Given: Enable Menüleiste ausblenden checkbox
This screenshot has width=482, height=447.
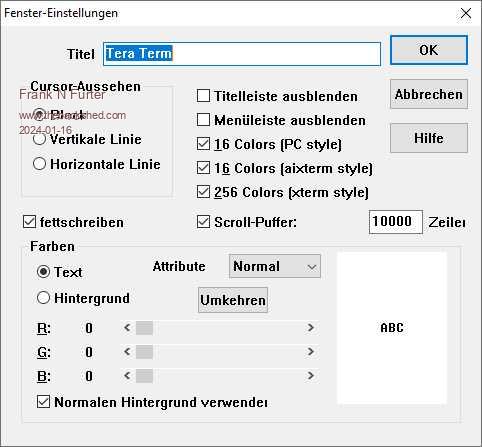Looking at the screenshot, I should coord(203,120).
